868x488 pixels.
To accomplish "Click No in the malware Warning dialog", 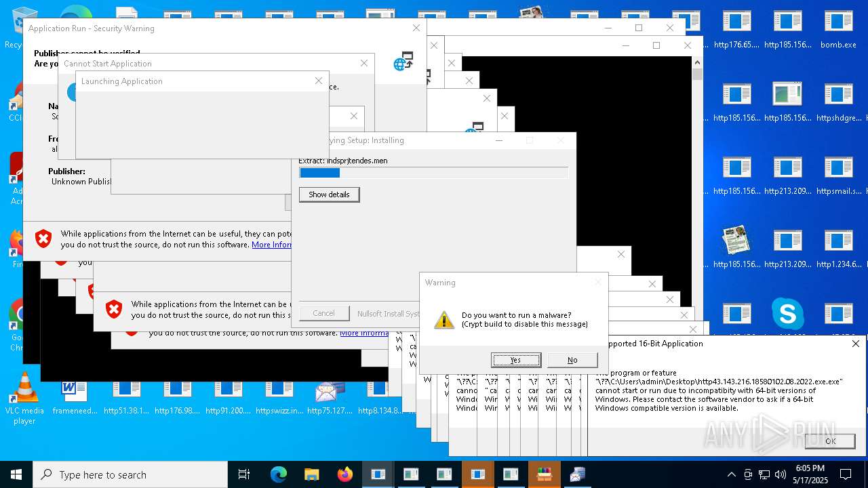I will (572, 360).
